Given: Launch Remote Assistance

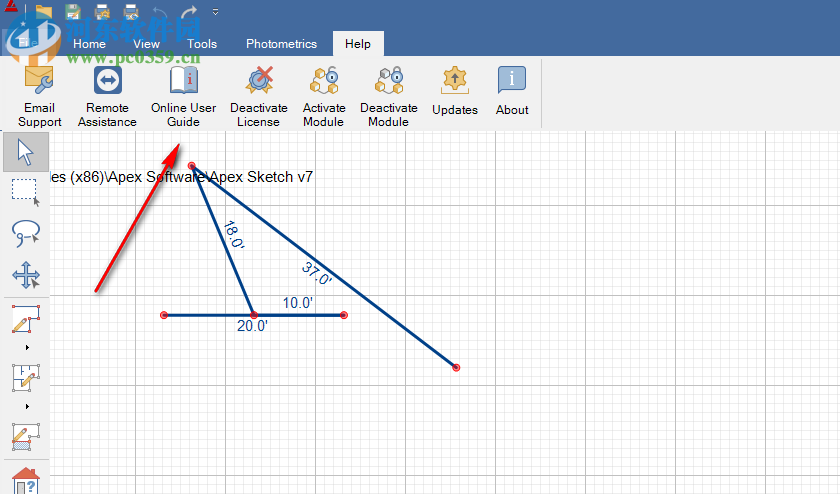Looking at the screenshot, I should (x=107, y=96).
